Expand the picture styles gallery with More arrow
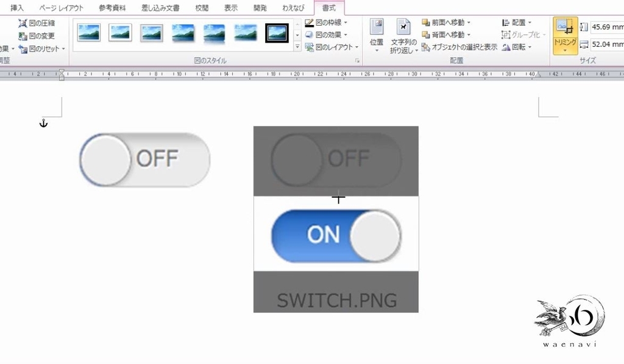The image size is (624, 364). tap(297, 46)
